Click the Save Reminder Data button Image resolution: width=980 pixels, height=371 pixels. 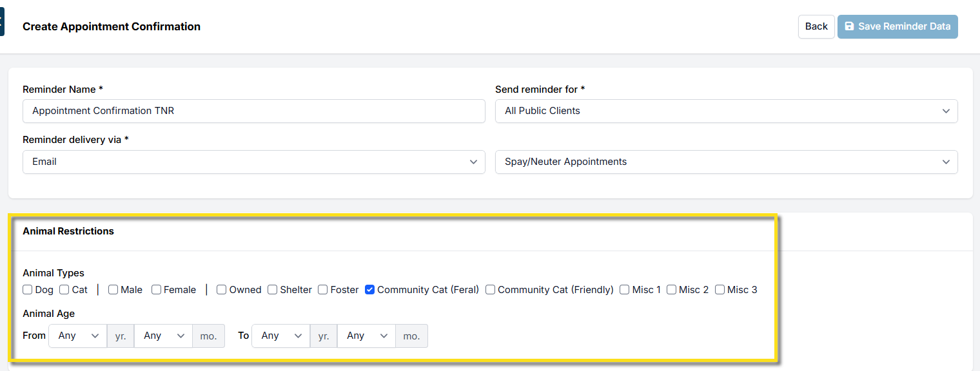(x=897, y=26)
